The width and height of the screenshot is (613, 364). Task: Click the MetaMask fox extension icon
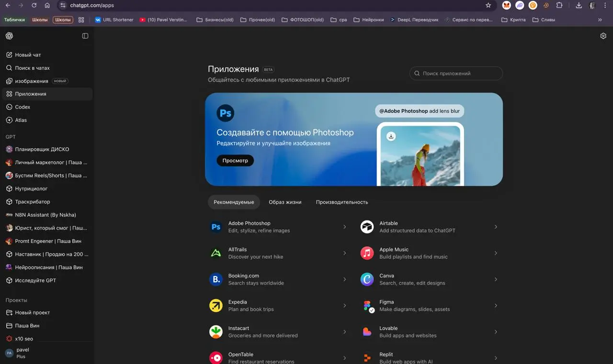pos(506,5)
